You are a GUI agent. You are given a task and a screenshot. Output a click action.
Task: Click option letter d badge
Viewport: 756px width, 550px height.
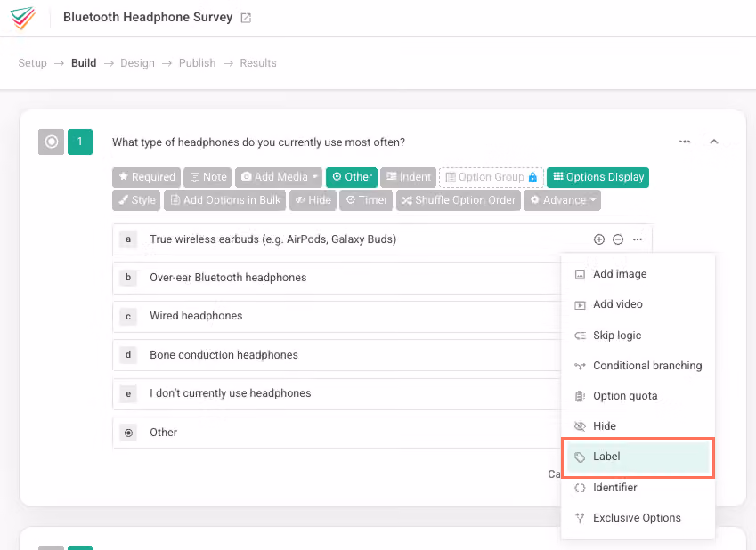[x=128, y=355]
